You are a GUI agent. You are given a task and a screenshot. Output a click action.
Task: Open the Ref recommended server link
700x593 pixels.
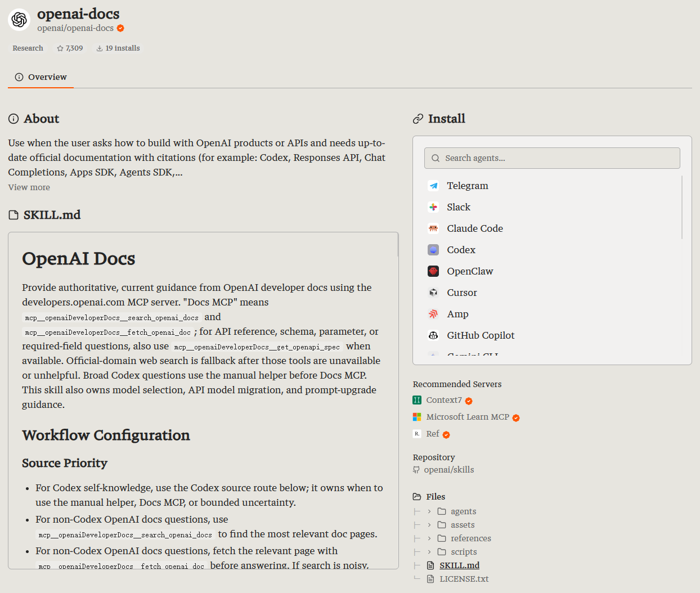(433, 434)
